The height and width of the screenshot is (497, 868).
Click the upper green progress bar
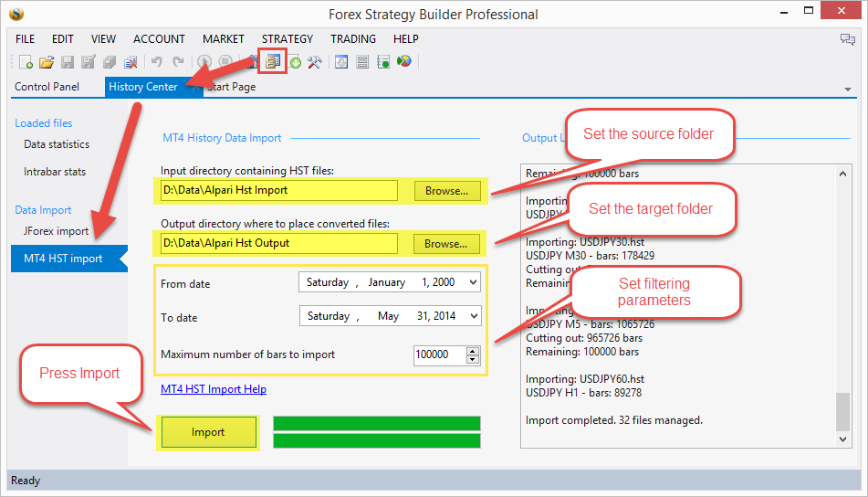pos(377,424)
